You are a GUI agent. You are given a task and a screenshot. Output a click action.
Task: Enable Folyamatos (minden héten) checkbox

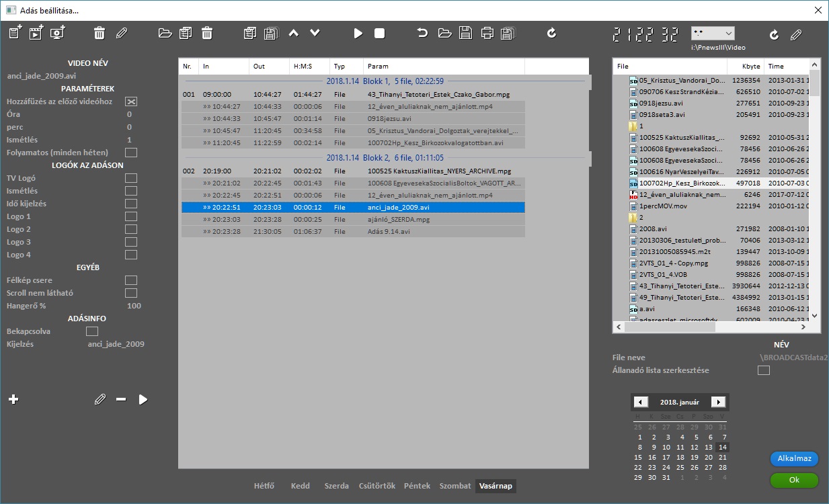[x=131, y=153]
